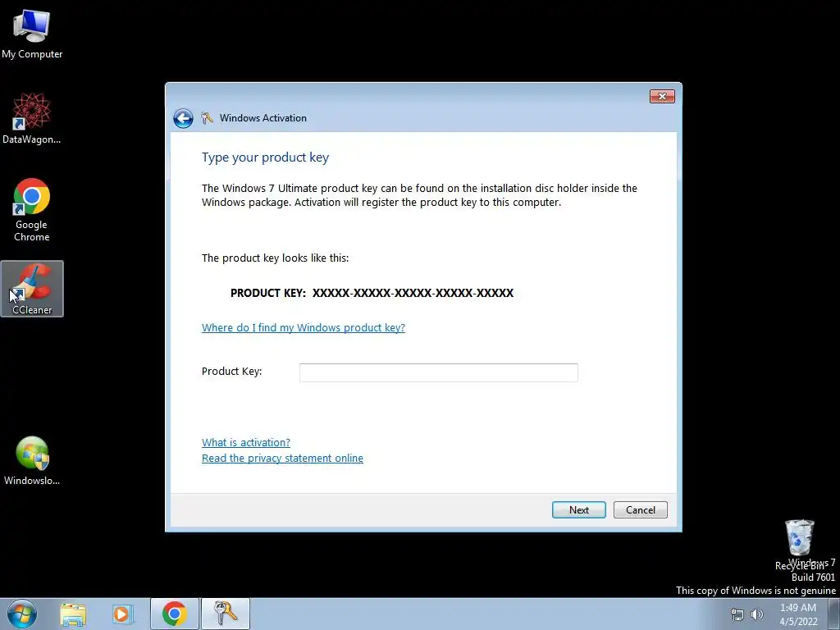Click the 'Type your product key' heading
The height and width of the screenshot is (630, 840).
265,157
